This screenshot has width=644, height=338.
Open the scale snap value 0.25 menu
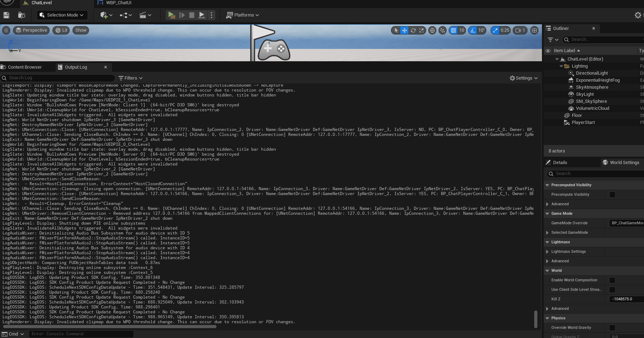click(x=505, y=30)
